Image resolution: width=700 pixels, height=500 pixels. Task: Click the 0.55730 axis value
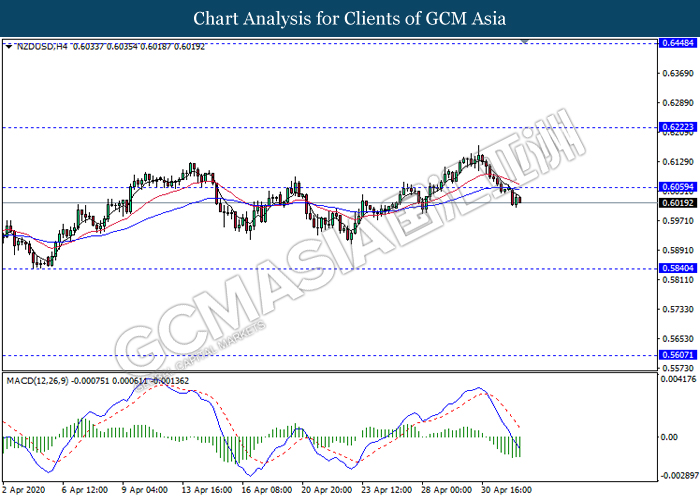point(678,368)
